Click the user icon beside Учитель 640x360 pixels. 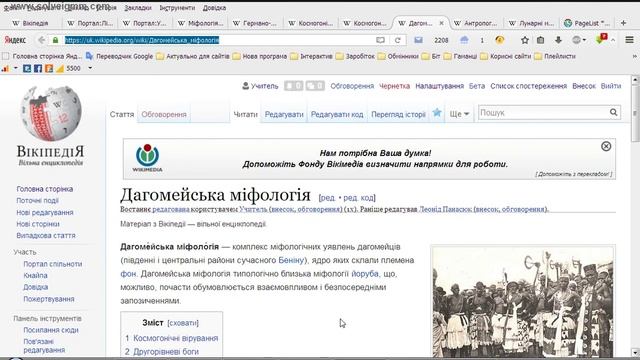click(245, 86)
